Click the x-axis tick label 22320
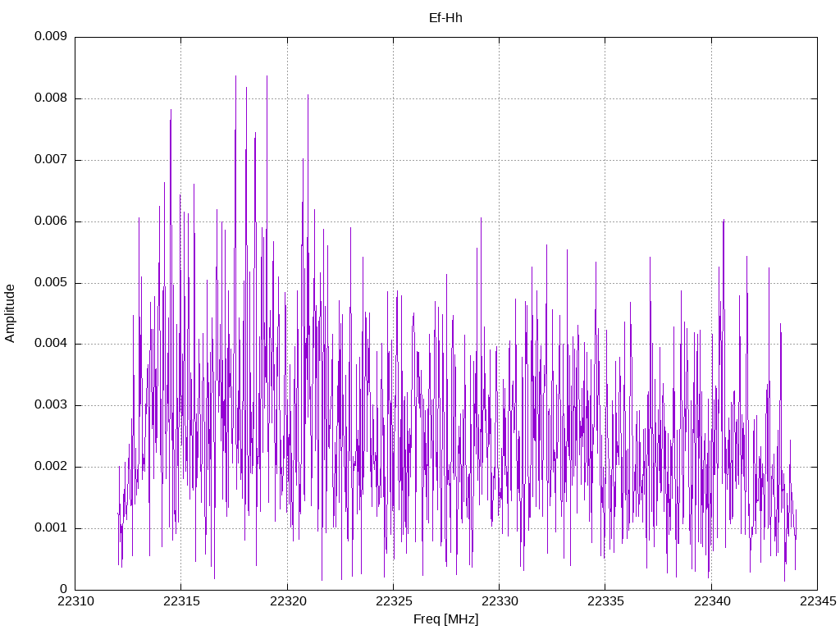This screenshot has height=630, width=840. coord(288,601)
